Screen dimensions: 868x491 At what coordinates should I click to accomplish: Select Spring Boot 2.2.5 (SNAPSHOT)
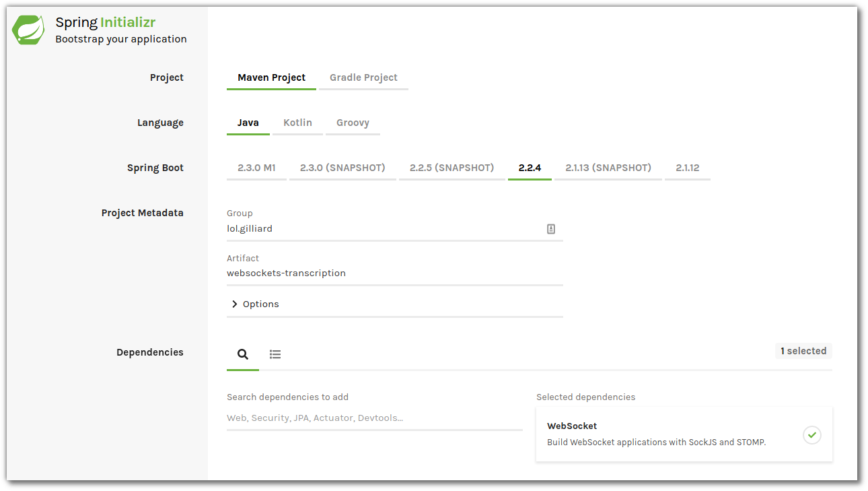(x=452, y=168)
